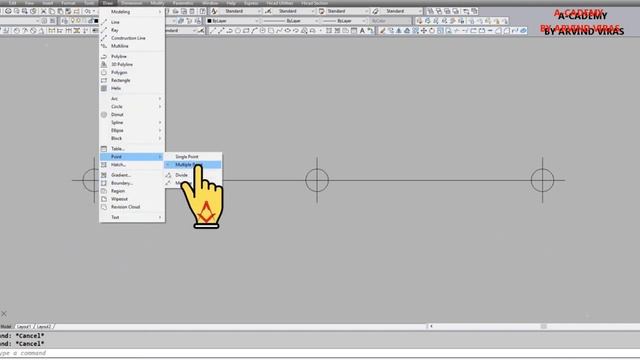Select Construction Line menu entry
Screen dimensions: 640x360
(x=132, y=38)
